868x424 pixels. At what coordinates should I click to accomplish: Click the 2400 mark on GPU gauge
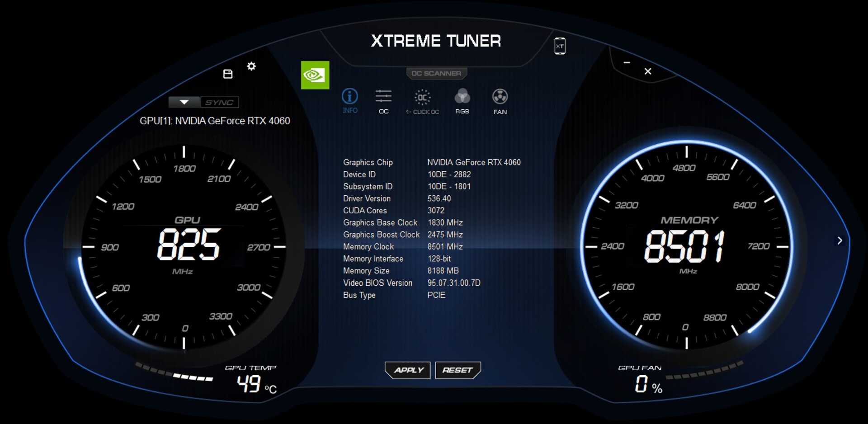pos(246,207)
